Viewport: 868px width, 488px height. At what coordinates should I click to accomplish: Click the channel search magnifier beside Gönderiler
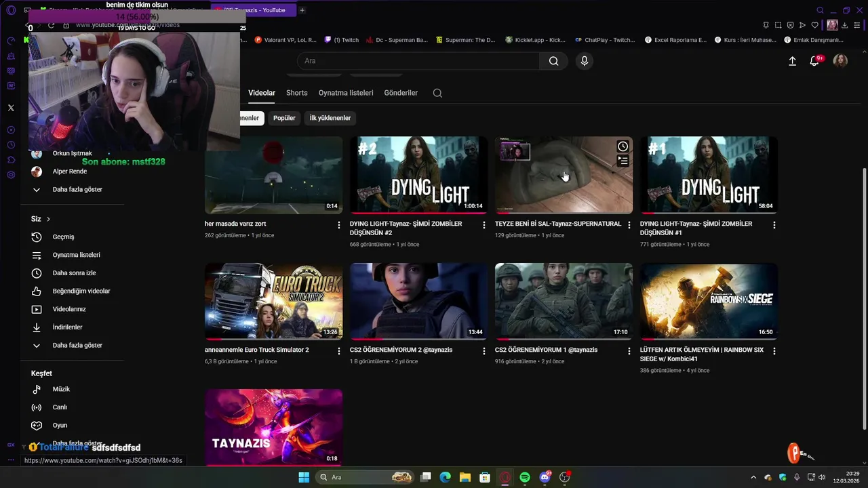[x=437, y=93]
